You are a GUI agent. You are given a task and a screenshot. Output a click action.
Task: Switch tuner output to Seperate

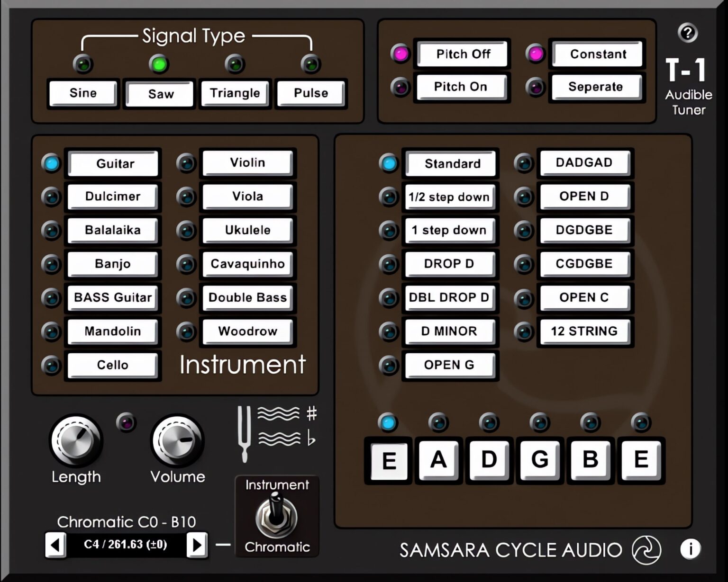[x=596, y=87]
